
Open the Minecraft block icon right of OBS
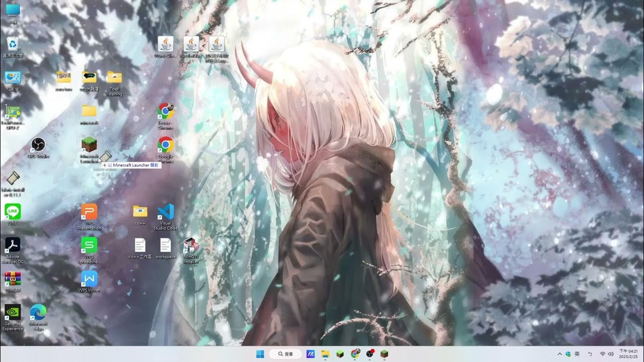click(384, 354)
